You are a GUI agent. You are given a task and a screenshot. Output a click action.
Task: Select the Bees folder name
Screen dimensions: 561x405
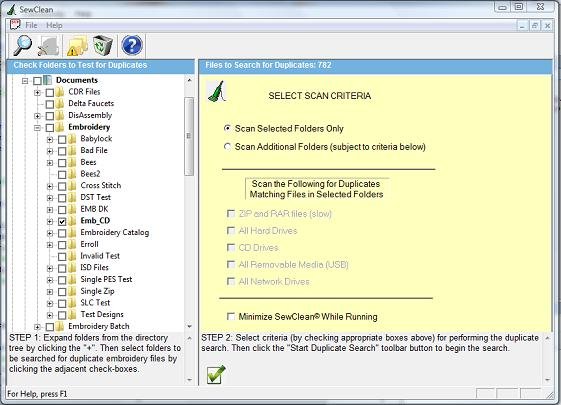[x=88, y=162]
